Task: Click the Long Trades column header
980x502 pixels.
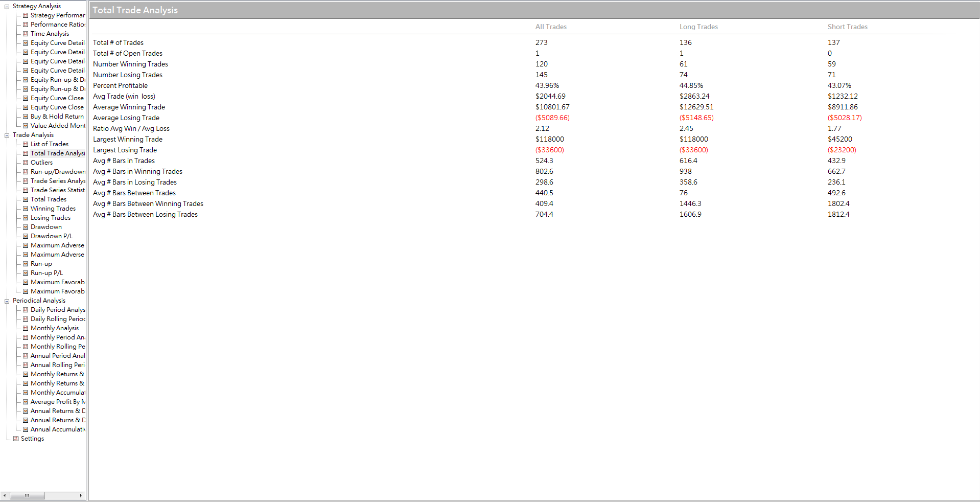Action: point(698,27)
